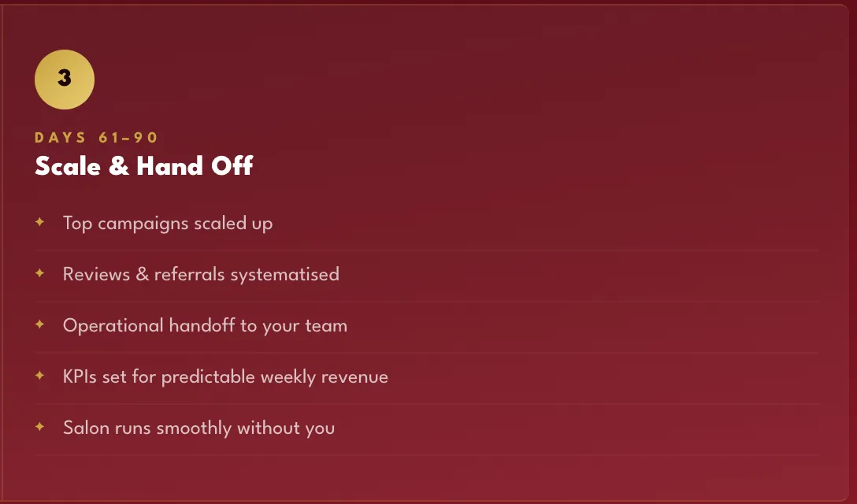Click the divider line below Reviews & referrals item
This screenshot has width=857, height=504.
point(427,302)
